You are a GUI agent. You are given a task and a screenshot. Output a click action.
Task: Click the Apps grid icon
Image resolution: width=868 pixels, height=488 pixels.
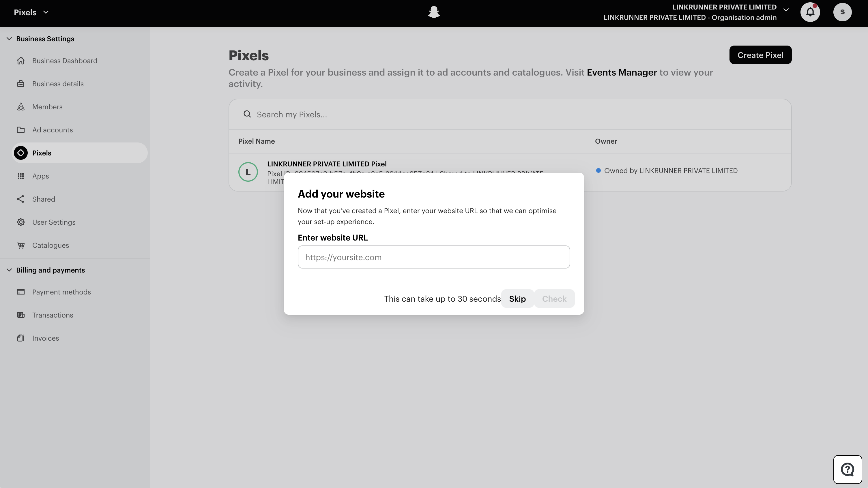tap(21, 176)
